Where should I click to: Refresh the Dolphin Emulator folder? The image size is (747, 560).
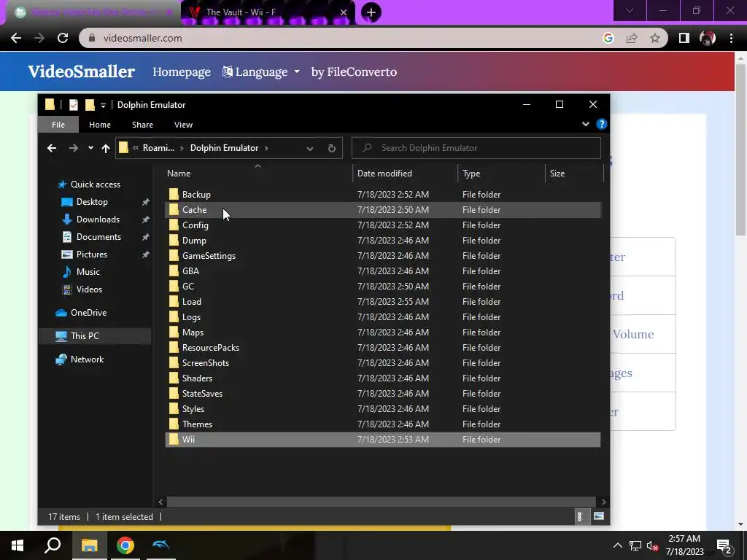coord(332,148)
